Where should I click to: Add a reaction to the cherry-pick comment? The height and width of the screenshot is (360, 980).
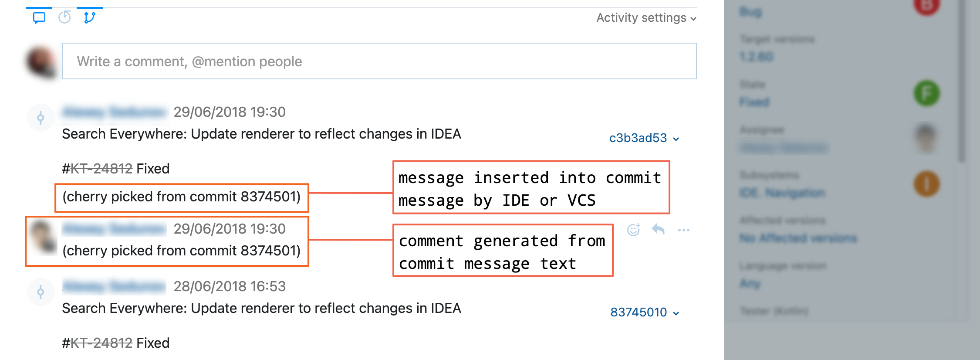pyautogui.click(x=633, y=230)
